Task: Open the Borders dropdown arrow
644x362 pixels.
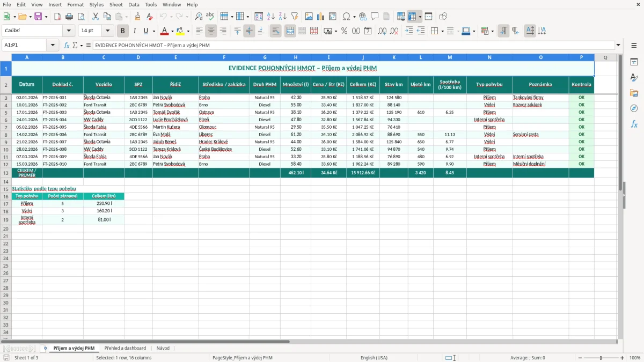Action: pos(442,31)
